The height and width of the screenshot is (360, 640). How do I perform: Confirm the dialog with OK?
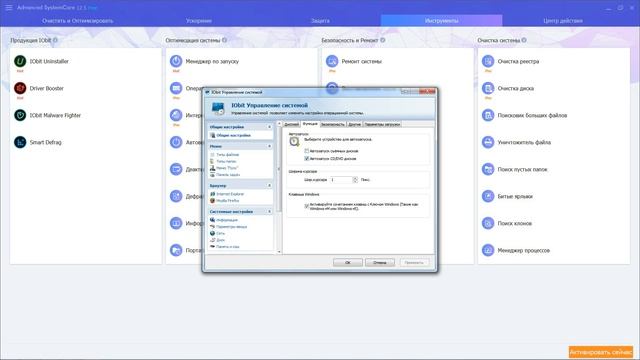coord(348,262)
